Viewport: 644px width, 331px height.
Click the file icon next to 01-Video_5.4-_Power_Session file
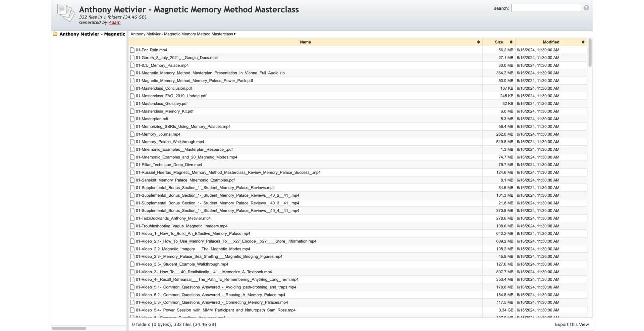(x=132, y=310)
